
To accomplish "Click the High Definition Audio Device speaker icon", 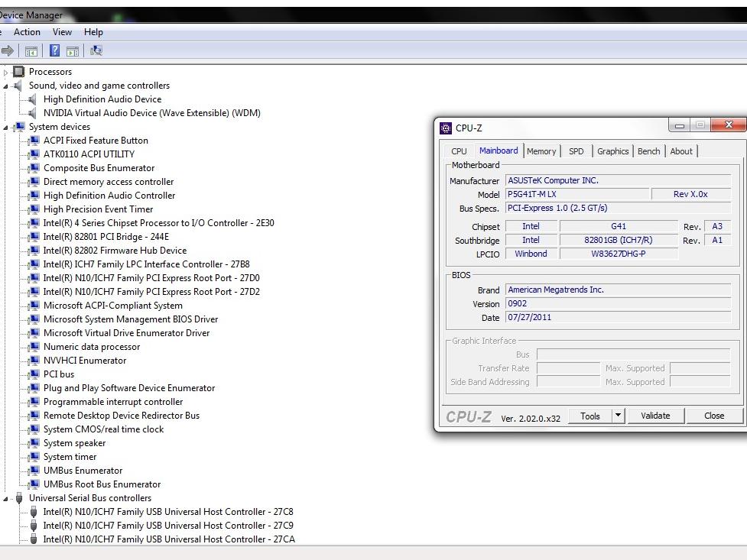I will tap(32, 99).
